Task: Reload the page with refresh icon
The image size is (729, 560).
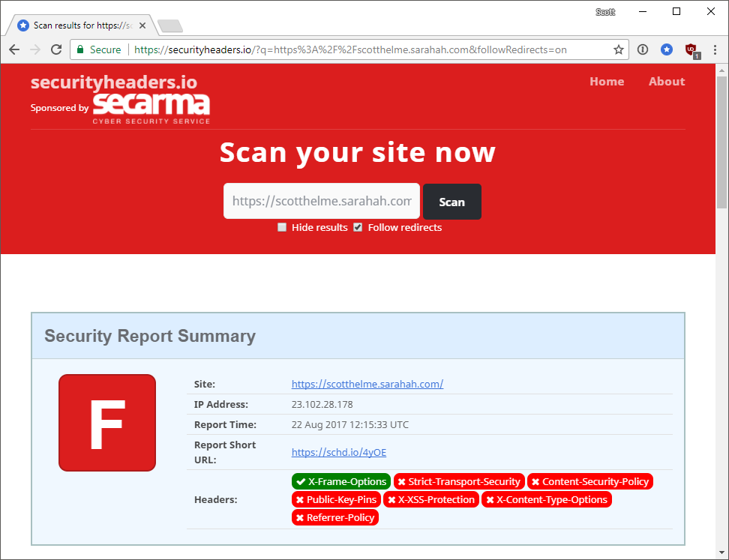Action: click(x=56, y=49)
